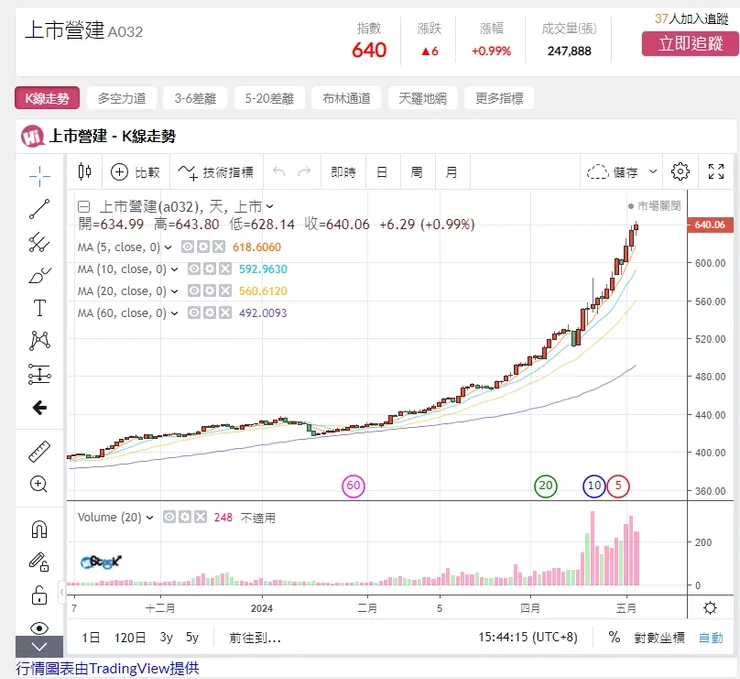The image size is (740, 679).
Task: Open the 上市 symbol legend dropdown
Action: pyautogui.click(x=269, y=206)
